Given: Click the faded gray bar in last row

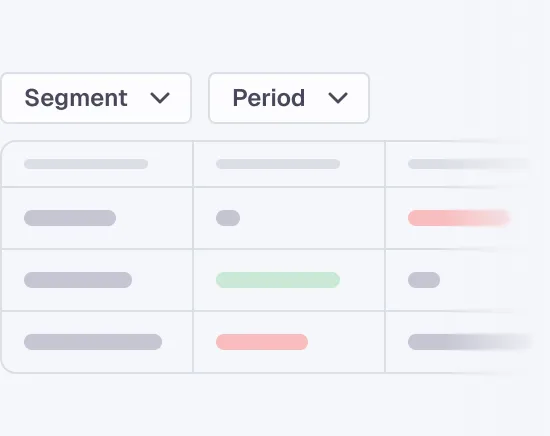Looking at the screenshot, I should 470,342.
